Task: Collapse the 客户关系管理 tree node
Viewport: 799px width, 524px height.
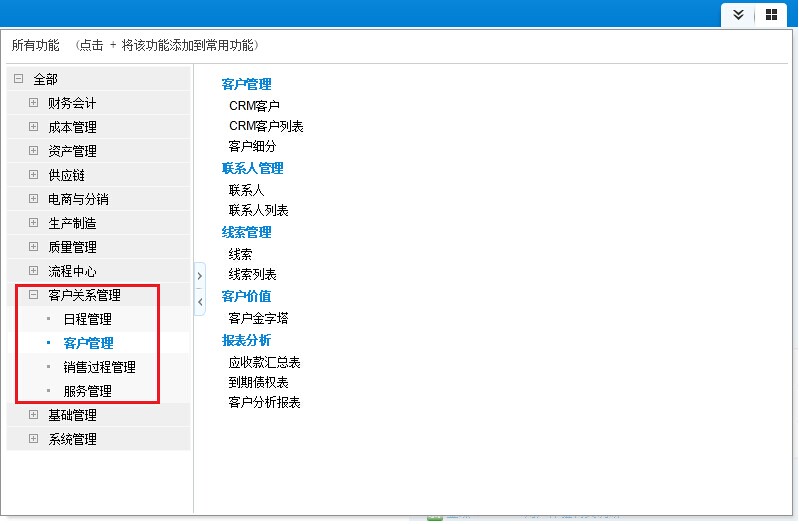Action: pyautogui.click(x=34, y=294)
